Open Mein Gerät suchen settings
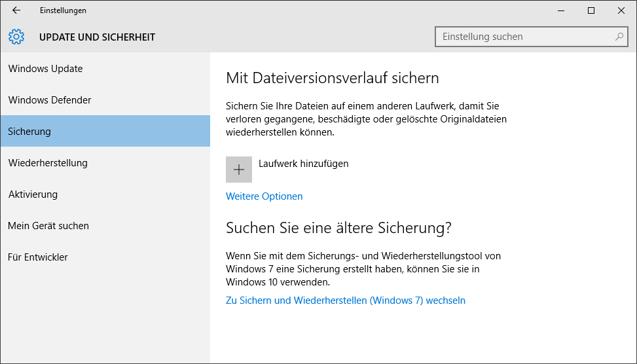Viewport: 637px width, 364px height. (x=105, y=226)
